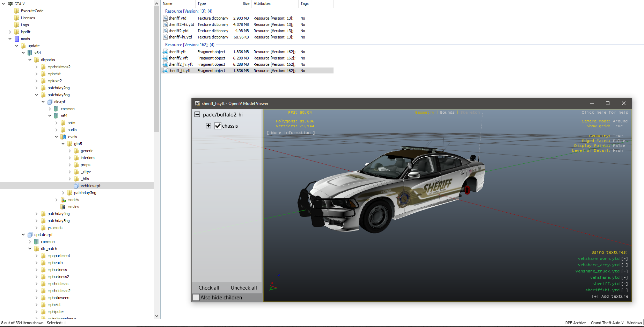Screen dimensions: 644x327
Task: Click the sheriff2.yft fragment object icon
Action: [165, 58]
